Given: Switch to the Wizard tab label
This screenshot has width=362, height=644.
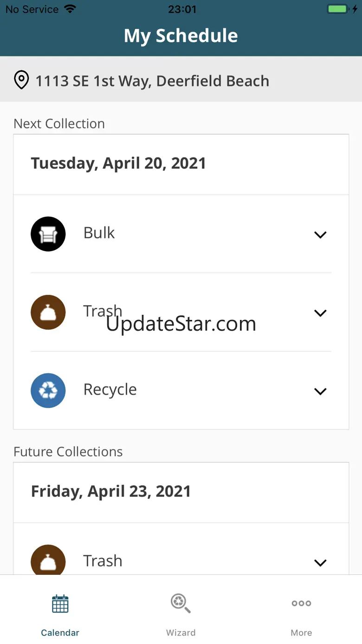Looking at the screenshot, I should 181,633.
